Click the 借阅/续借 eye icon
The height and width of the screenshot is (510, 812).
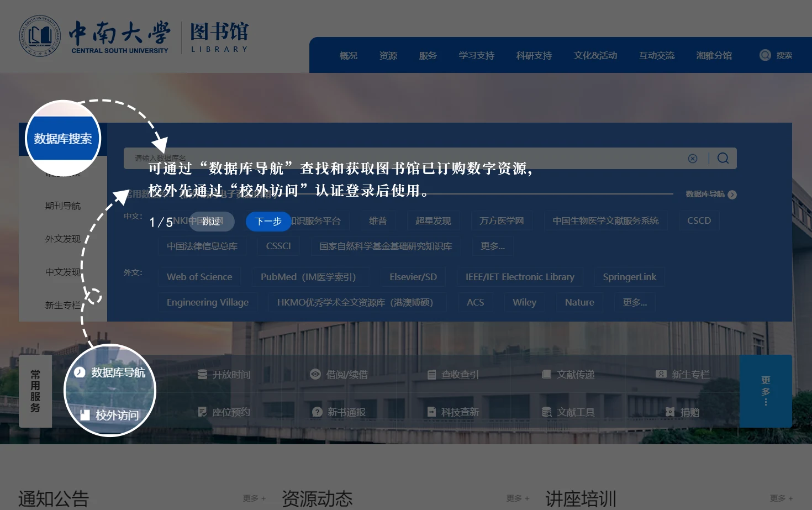point(315,374)
